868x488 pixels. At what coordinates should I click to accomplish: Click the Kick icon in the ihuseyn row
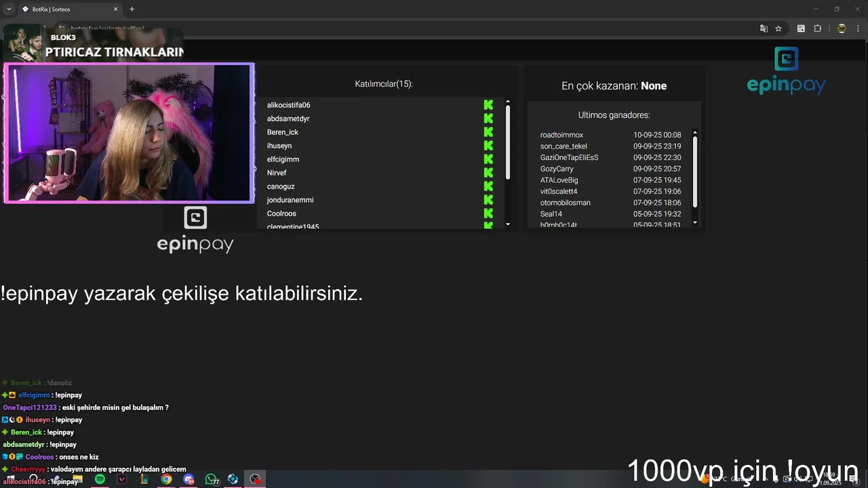(488, 146)
